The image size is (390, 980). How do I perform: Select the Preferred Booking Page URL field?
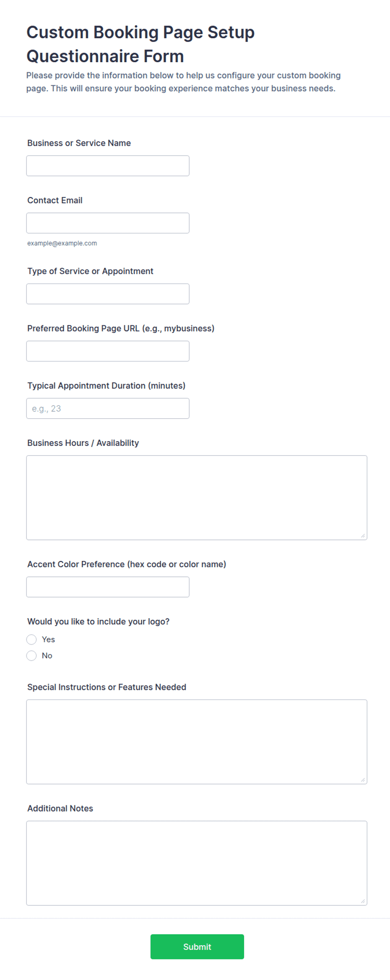(x=108, y=351)
